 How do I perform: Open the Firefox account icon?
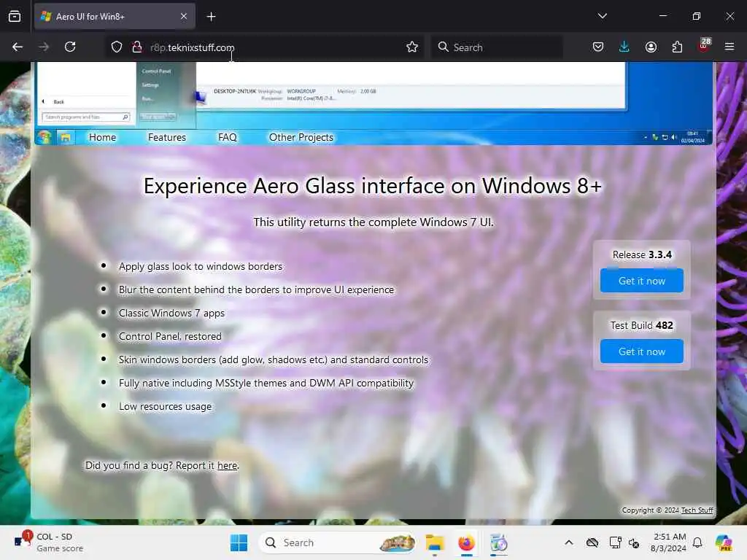(x=651, y=47)
